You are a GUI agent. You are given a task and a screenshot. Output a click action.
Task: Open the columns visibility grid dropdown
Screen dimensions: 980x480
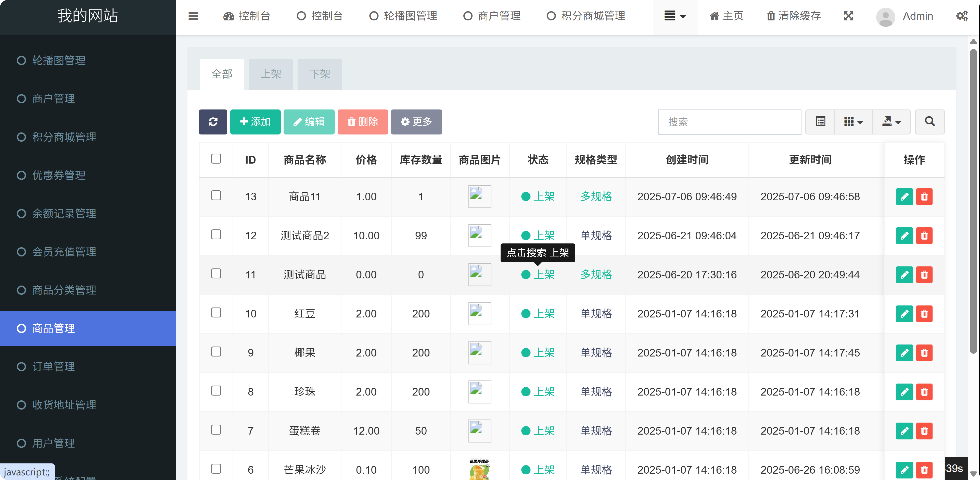(853, 122)
